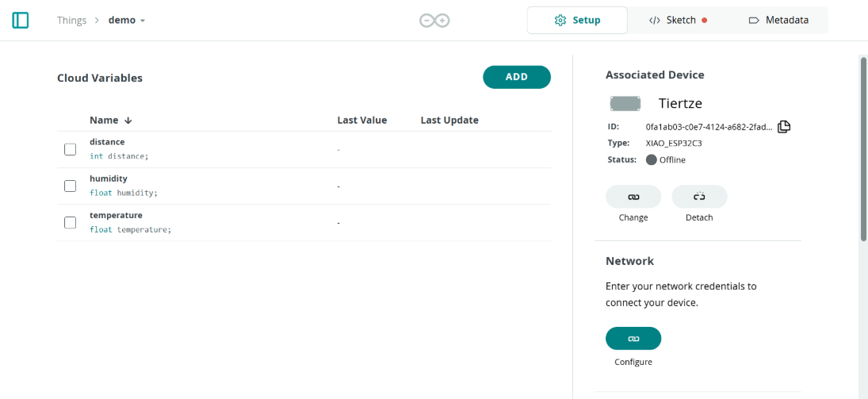Configure network credentials
868x399 pixels.
pos(633,339)
